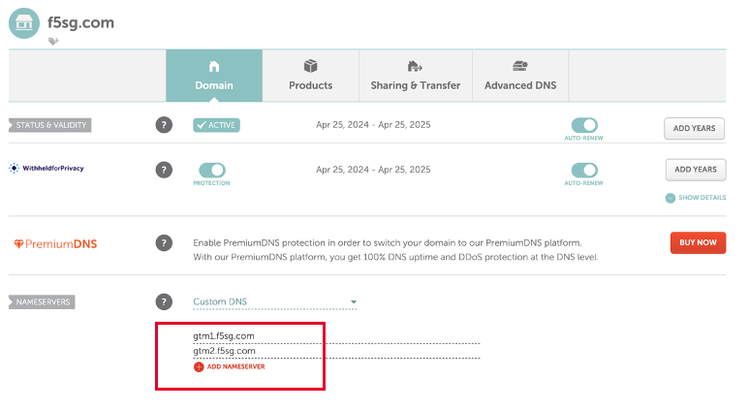This screenshot has width=749, height=413.
Task: Click the gtm1.f5sg.com nameserver field
Action: click(x=335, y=336)
